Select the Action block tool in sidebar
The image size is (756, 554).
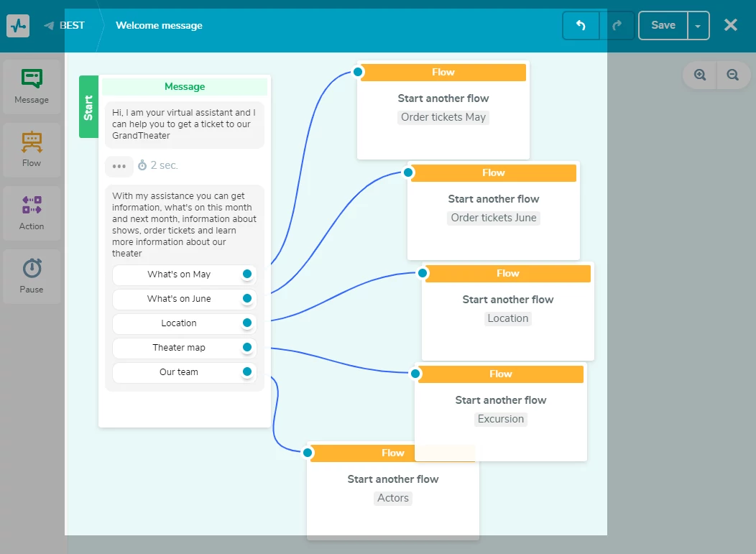(32, 213)
